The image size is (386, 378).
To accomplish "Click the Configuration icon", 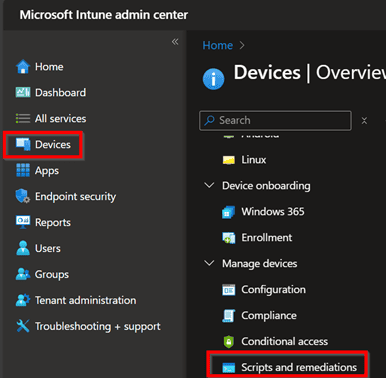I will [x=229, y=290].
